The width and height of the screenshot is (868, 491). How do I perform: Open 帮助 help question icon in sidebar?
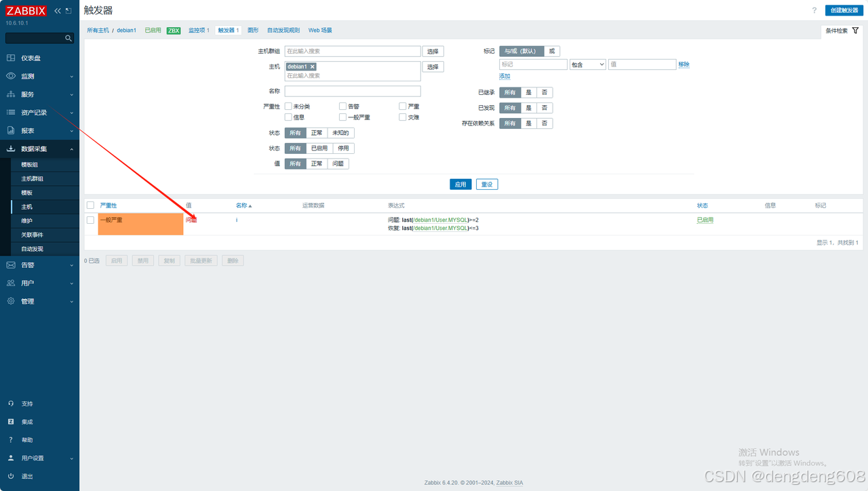(x=11, y=439)
